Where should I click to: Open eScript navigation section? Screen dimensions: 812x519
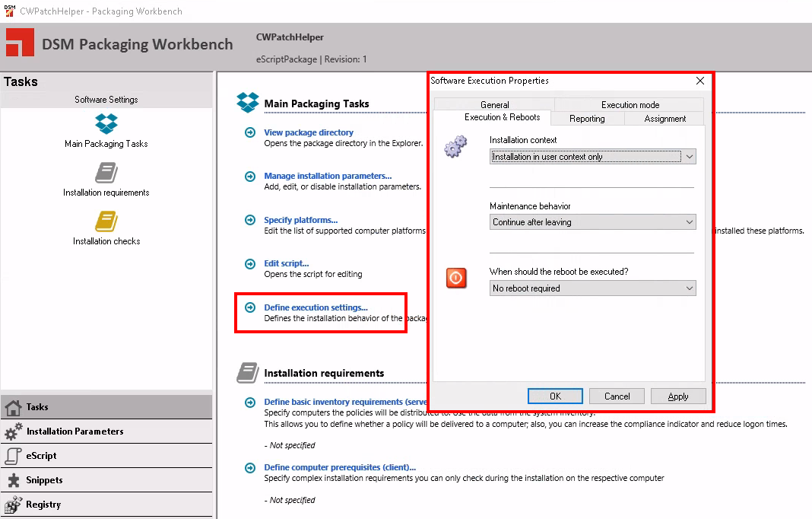(x=106, y=456)
